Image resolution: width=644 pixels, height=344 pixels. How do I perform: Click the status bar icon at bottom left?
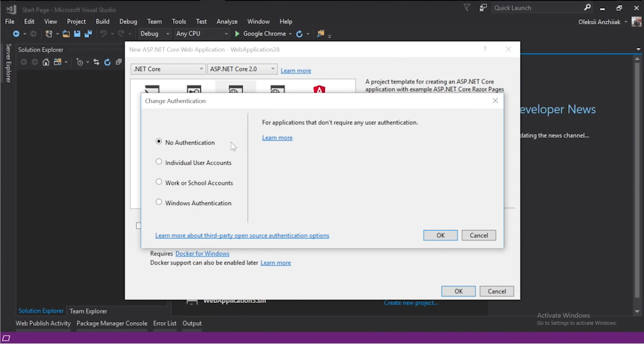[6, 339]
